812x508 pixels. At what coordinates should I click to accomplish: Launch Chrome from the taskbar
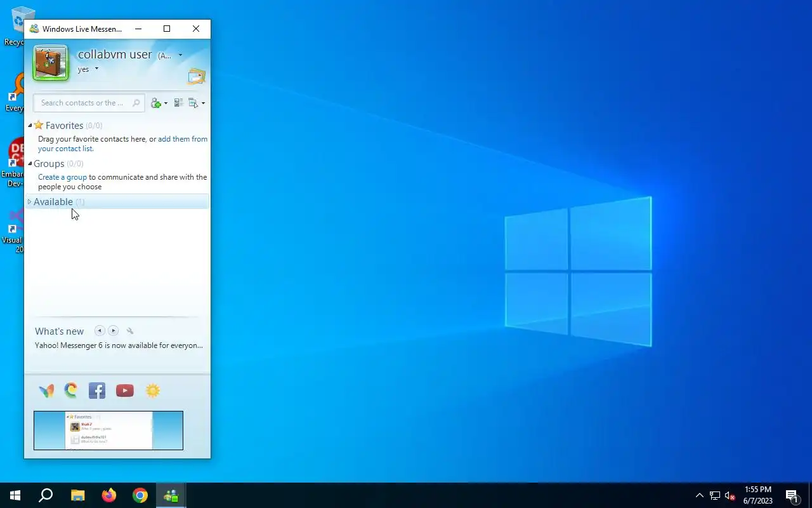[x=140, y=495]
